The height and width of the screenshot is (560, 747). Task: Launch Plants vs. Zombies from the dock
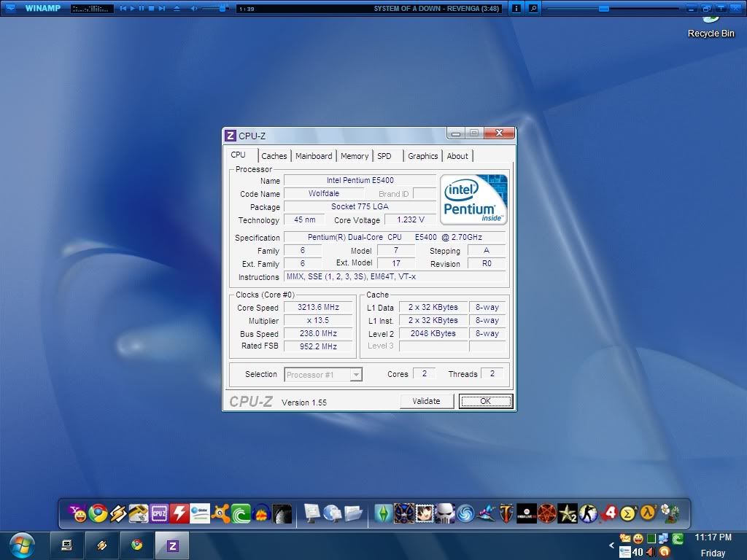[670, 513]
